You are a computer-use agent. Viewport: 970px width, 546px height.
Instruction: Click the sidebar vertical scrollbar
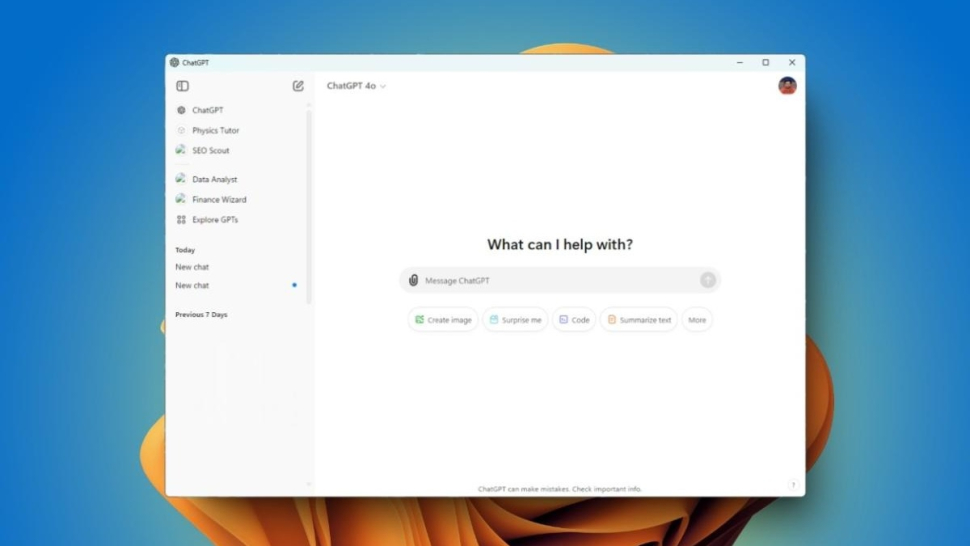309,207
